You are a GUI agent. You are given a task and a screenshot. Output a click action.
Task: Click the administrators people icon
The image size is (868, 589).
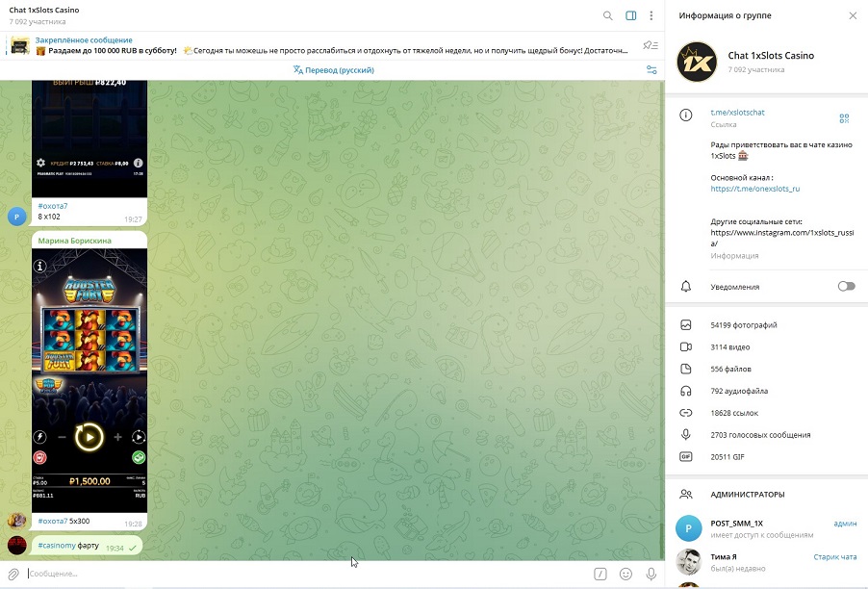coord(686,494)
